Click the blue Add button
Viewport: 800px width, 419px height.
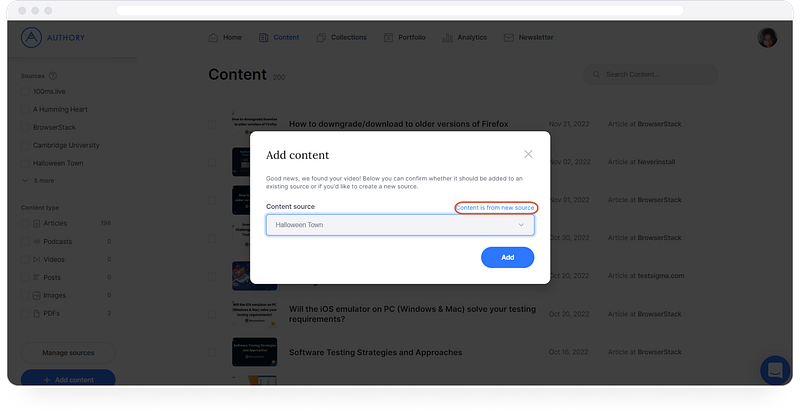(x=507, y=257)
